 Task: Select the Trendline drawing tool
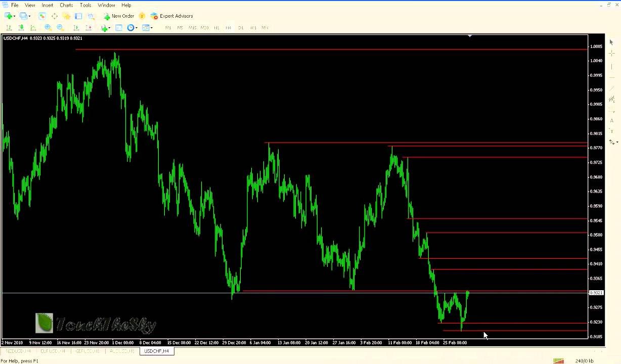(x=611, y=88)
